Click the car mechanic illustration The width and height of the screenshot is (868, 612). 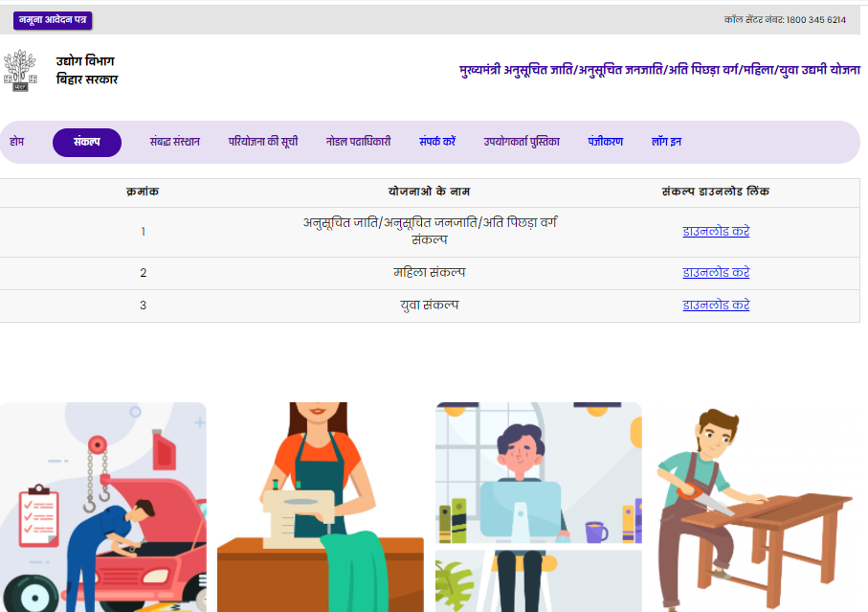coord(103,507)
